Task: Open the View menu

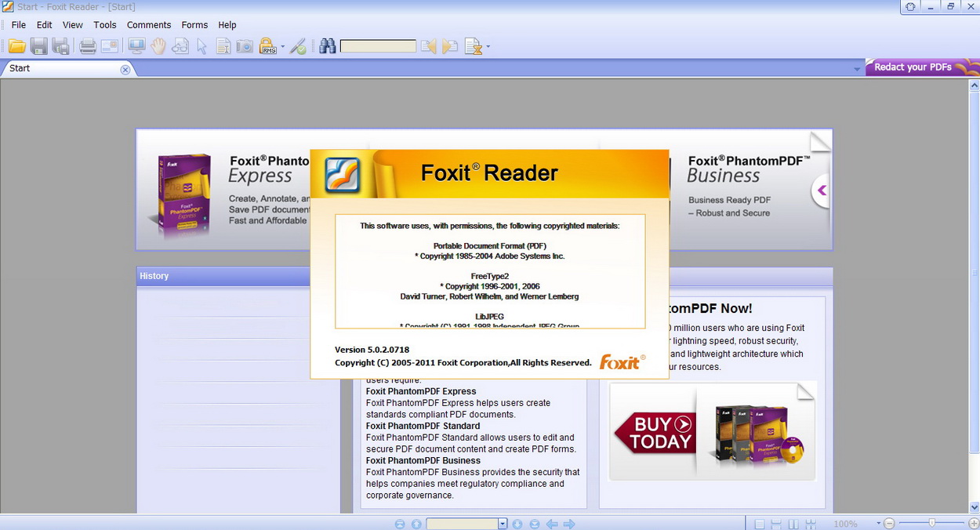Action: click(x=73, y=25)
